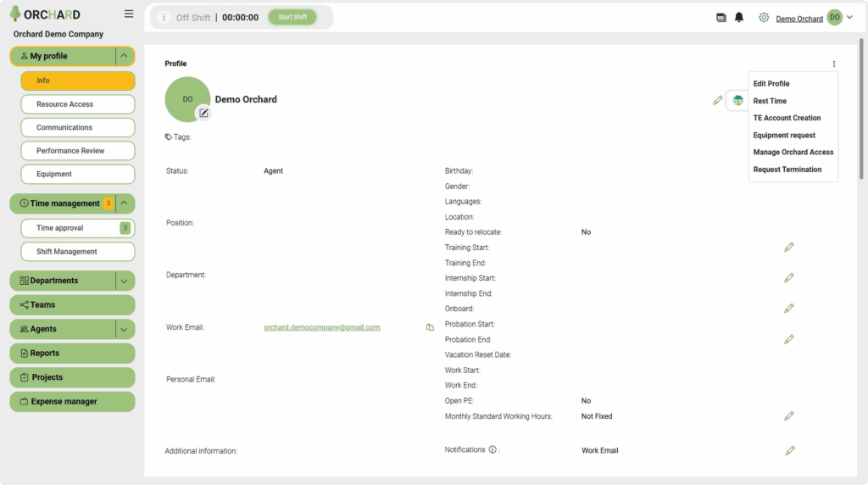Viewport: 868px width, 485px height.
Task: Open Equipment sidebar page
Action: click(x=77, y=174)
